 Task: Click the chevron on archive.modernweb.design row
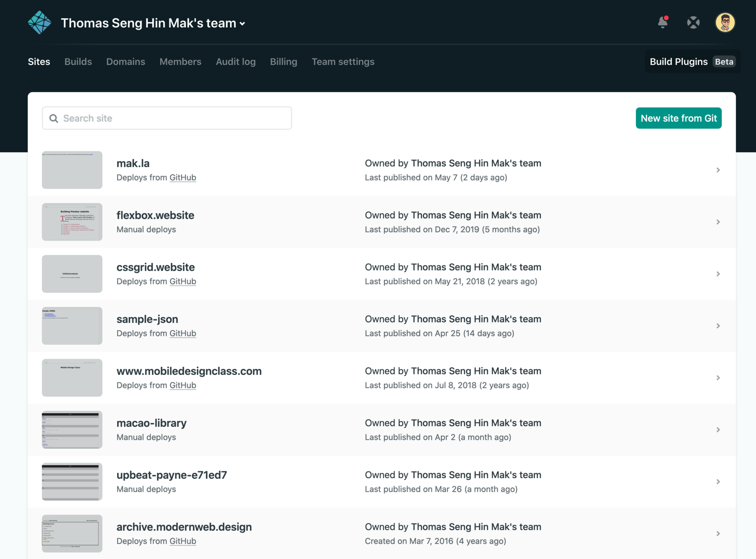[718, 534]
